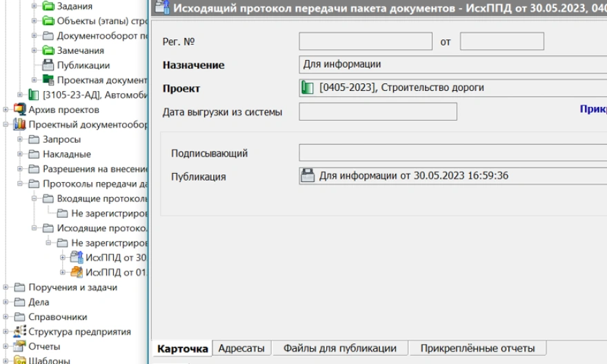Click the Рег. № input field
Screen dimensions: 607x364
click(365, 41)
